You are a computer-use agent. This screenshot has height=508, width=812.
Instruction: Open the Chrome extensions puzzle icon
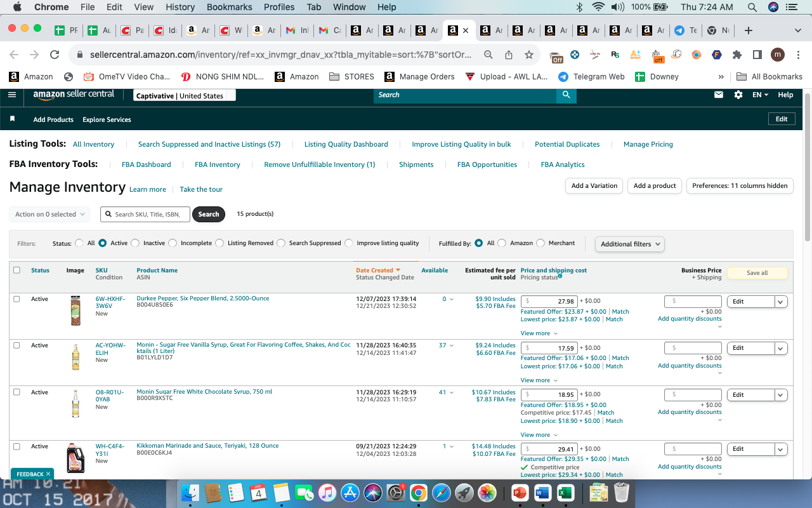[737, 55]
